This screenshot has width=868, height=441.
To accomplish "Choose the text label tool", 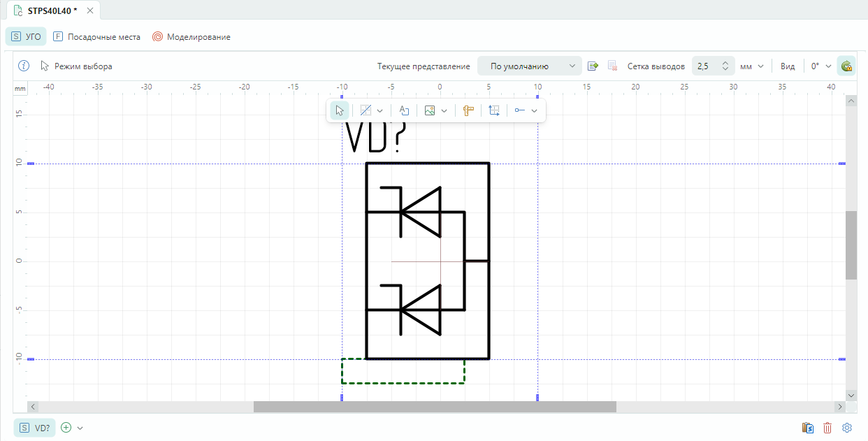I will tap(404, 110).
